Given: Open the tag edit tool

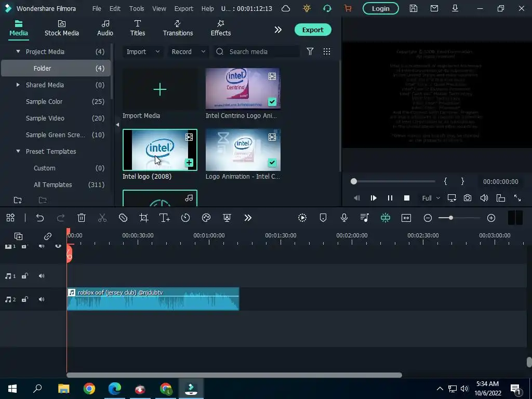Looking at the screenshot, I should [x=123, y=218].
